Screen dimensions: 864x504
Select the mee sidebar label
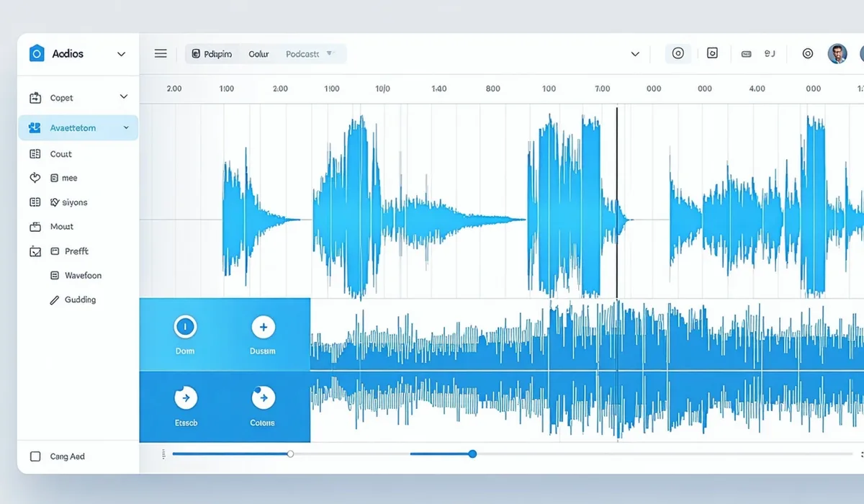(x=70, y=178)
